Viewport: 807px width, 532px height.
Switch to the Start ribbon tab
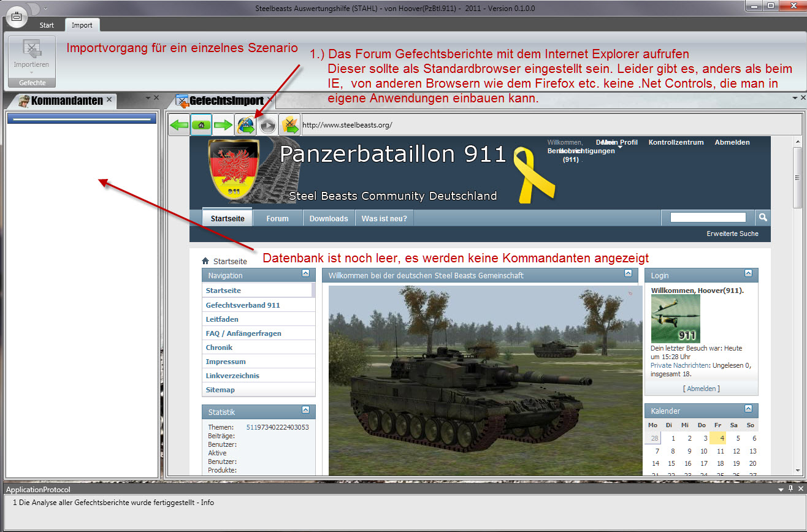coord(47,25)
